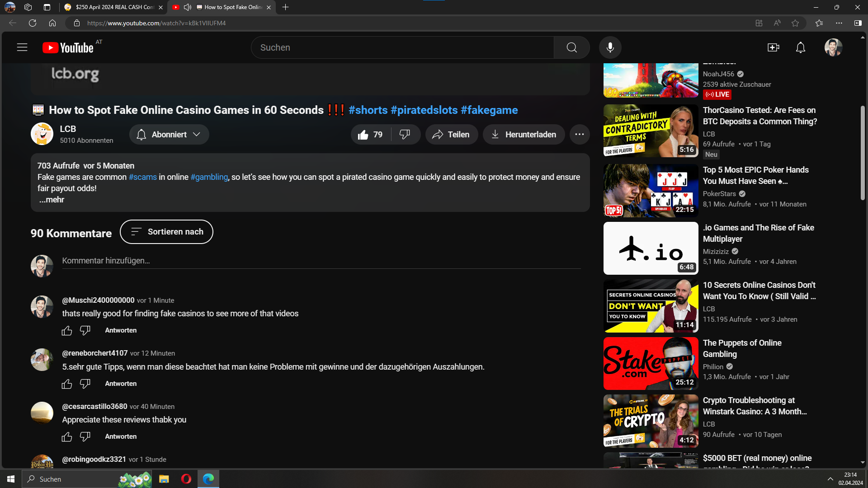Image resolution: width=868 pixels, height=488 pixels.
Task: Open the .io Games video thumbnail
Action: 651,248
